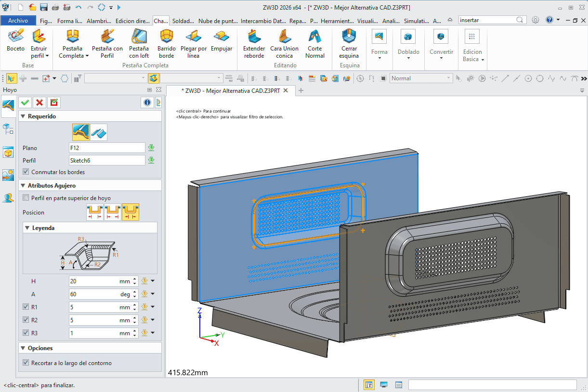Image resolution: width=588 pixels, height=392 pixels.
Task: Open the dropdown arrow beside the A value
Action: pos(153,294)
